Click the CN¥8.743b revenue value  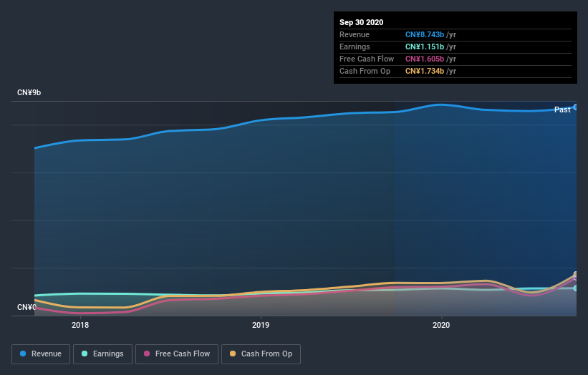click(425, 34)
